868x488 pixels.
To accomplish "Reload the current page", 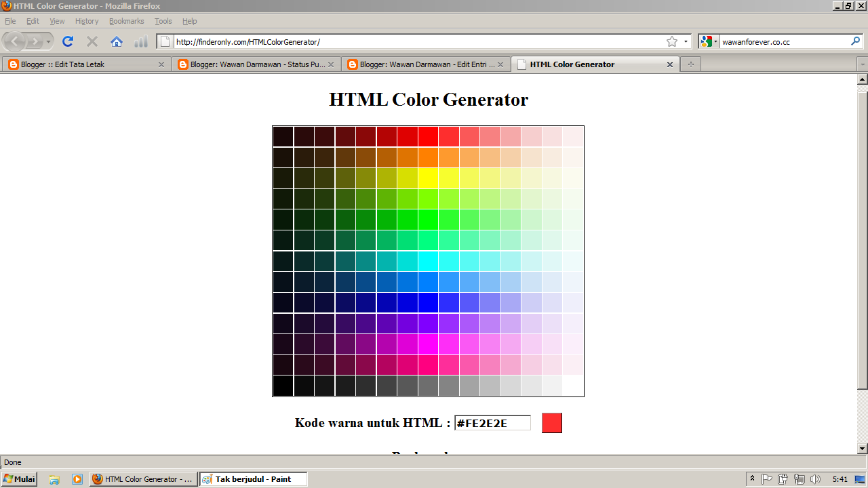I will point(68,41).
